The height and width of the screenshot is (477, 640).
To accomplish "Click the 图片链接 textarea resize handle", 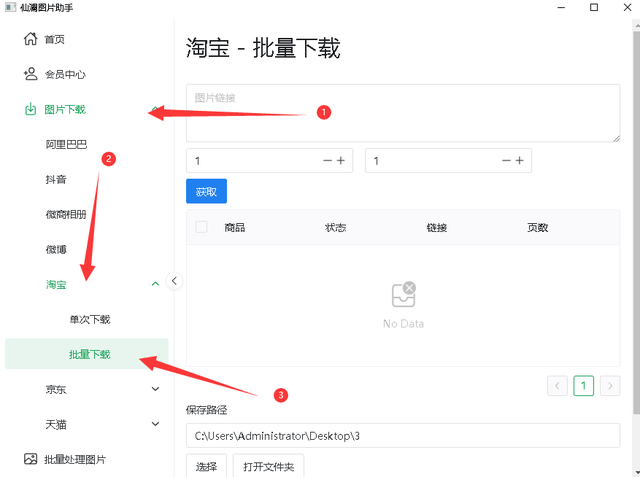I will [x=616, y=138].
